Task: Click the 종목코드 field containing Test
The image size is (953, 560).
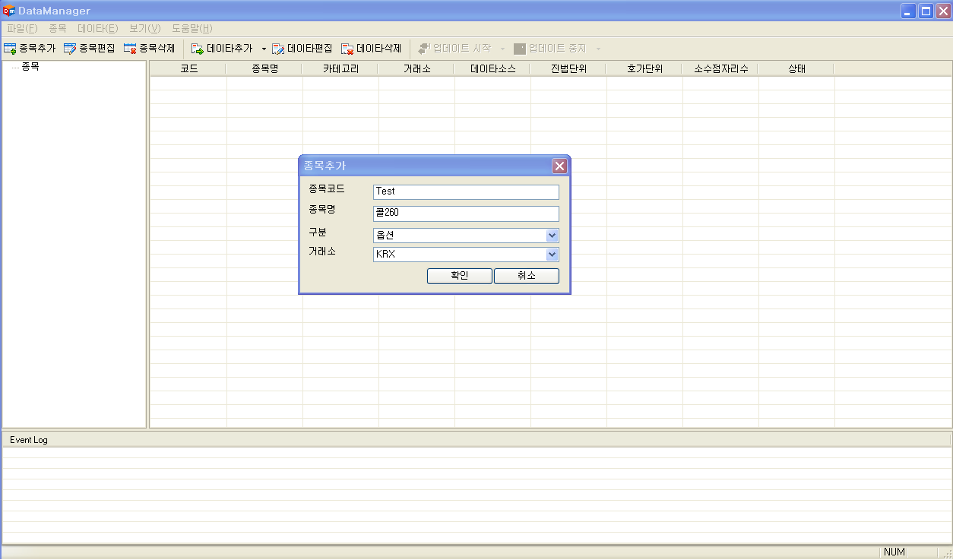Action: click(466, 191)
